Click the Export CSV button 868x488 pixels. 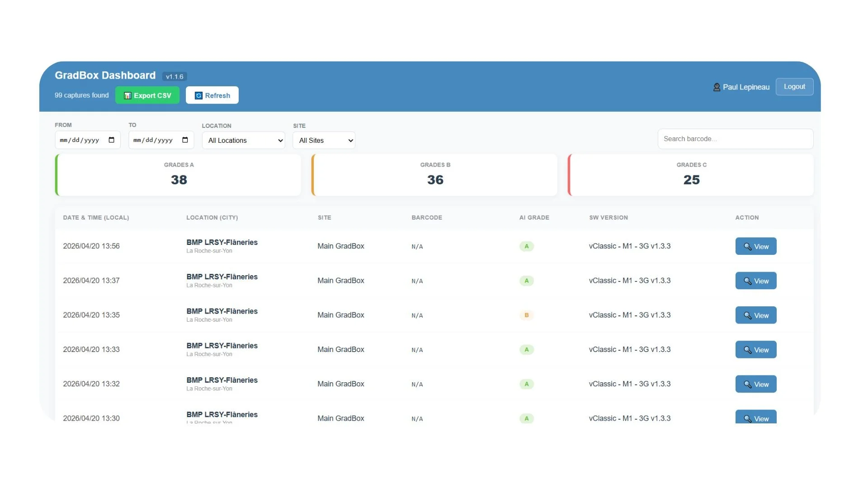coord(147,95)
